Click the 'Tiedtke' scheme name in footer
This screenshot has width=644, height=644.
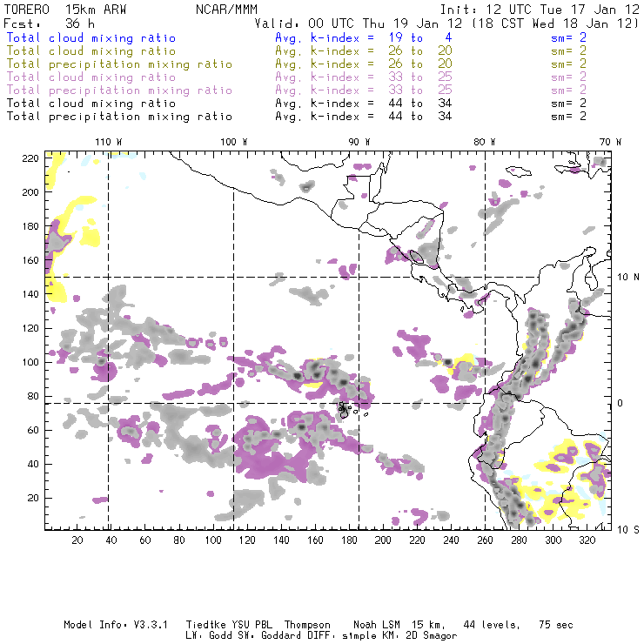point(206,625)
